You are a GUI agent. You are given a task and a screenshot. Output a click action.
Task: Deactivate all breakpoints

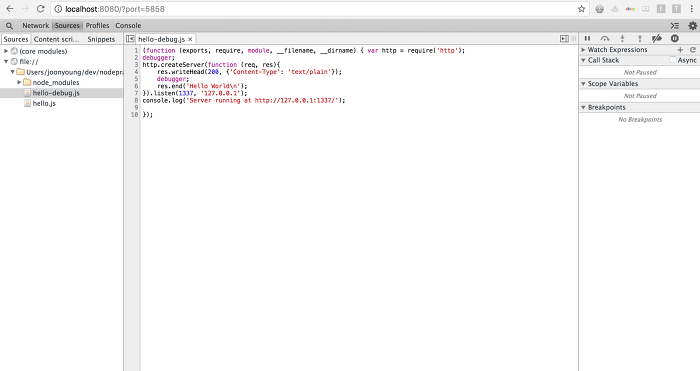(657, 39)
